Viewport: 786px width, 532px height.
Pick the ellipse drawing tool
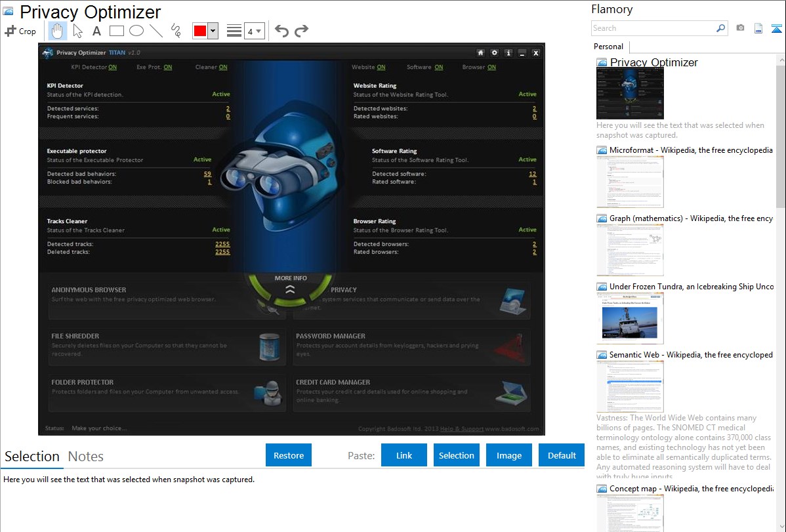(136, 31)
